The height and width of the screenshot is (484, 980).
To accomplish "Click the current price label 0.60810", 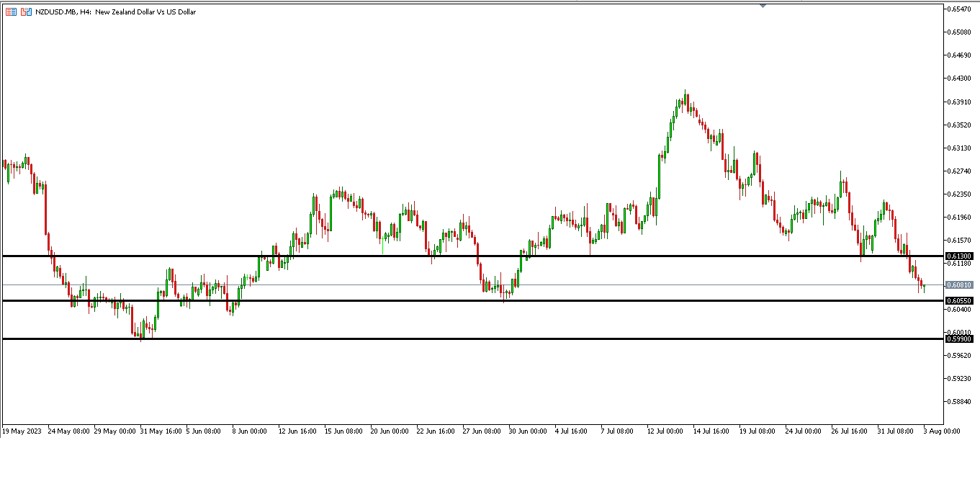I will pos(961,285).
